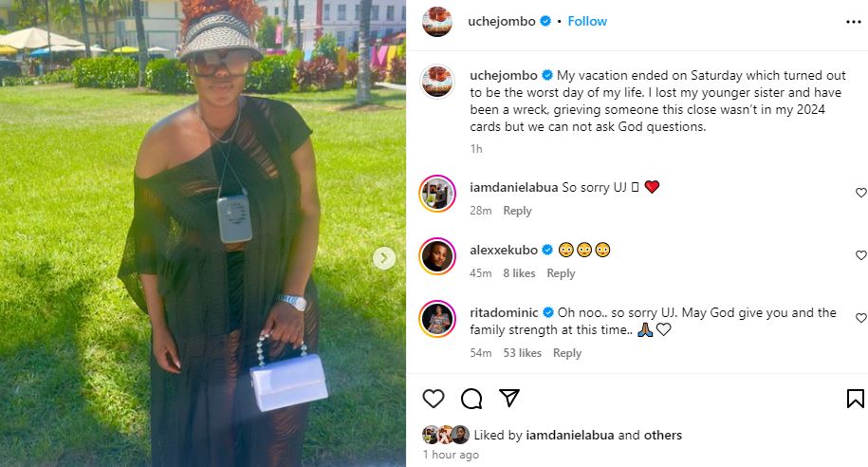The image size is (868, 467).
Task: View others who liked the post
Action: [x=663, y=435]
